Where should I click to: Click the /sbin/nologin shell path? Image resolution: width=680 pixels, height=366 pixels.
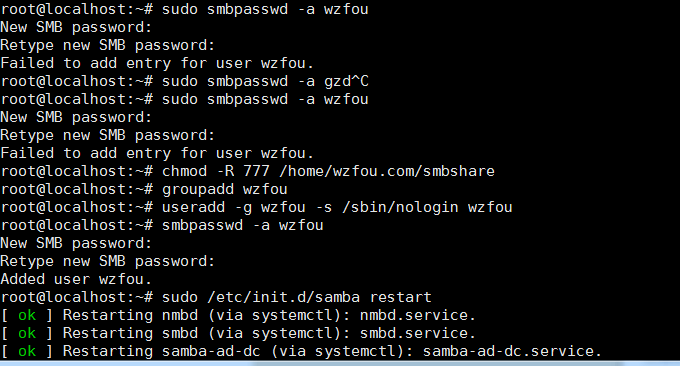click(400, 208)
